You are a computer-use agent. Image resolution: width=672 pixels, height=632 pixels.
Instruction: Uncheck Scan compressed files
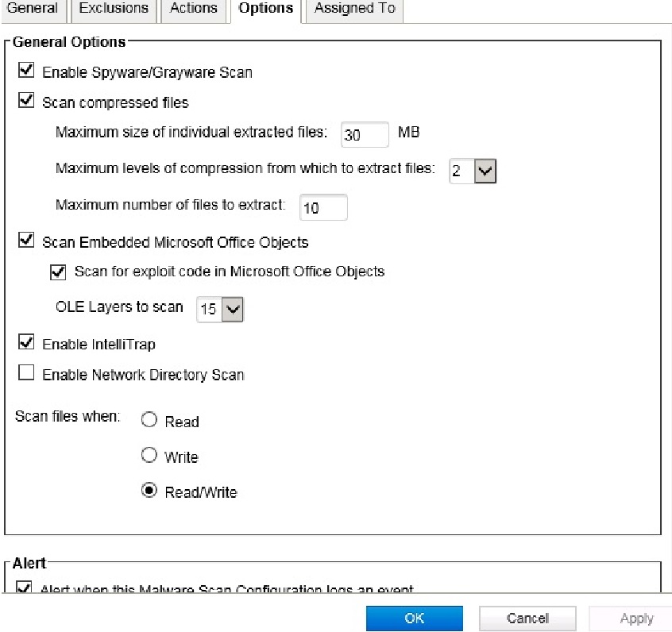pyautogui.click(x=26, y=102)
